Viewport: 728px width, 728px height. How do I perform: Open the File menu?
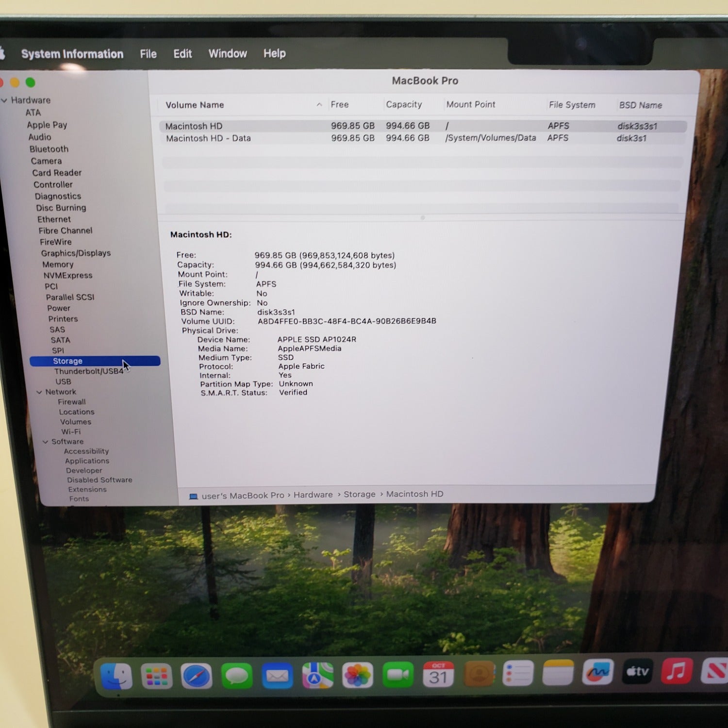(x=148, y=54)
